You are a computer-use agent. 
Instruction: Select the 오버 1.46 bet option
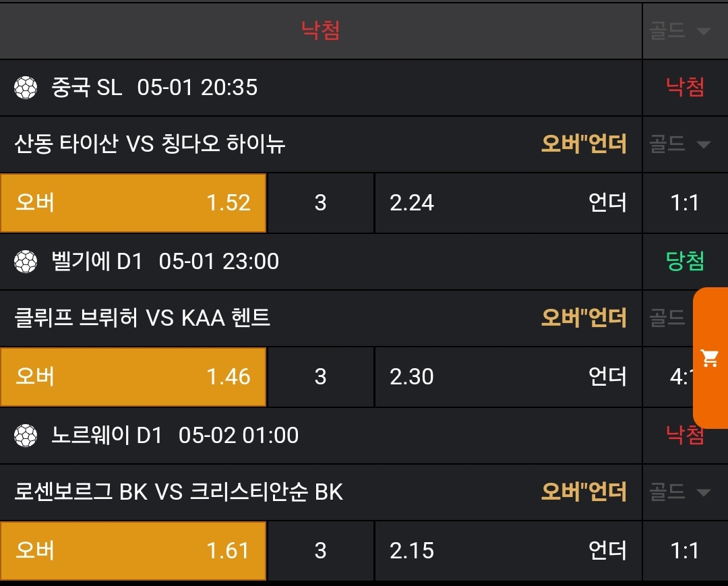coord(133,377)
